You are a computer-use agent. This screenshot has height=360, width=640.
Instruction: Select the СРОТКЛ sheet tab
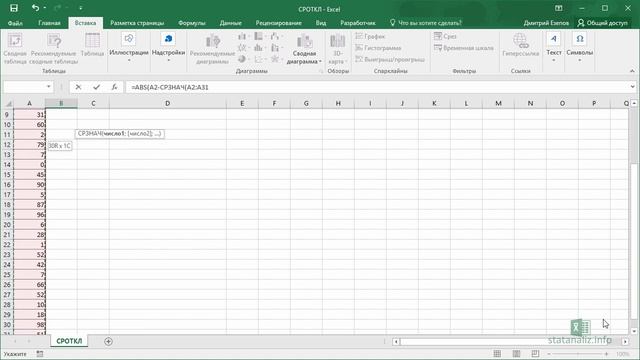click(x=69, y=341)
